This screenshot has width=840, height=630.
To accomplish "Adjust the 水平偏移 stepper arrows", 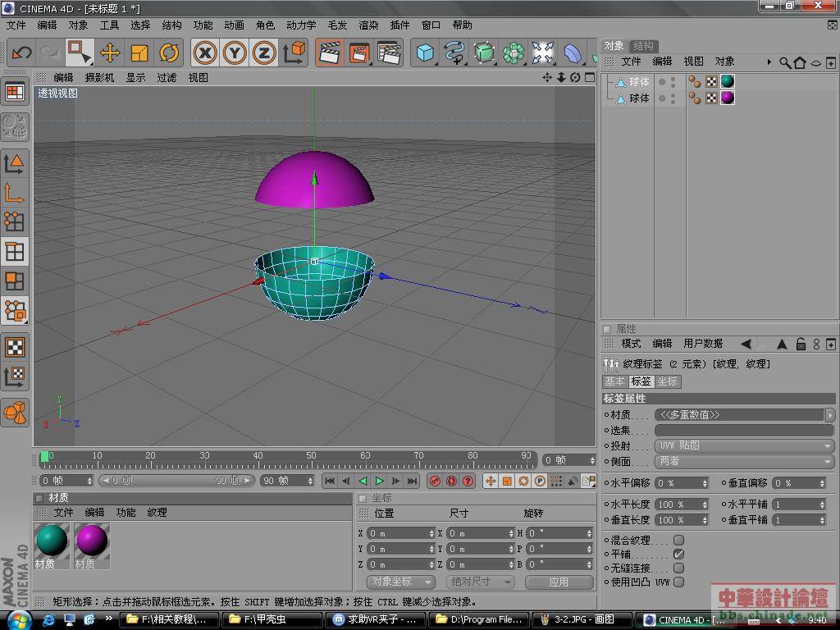I will (705, 483).
